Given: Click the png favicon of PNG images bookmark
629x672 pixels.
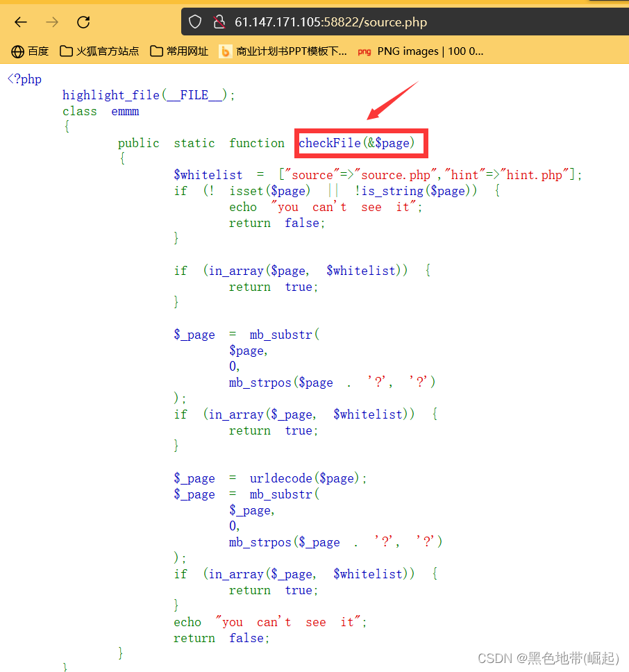Looking at the screenshot, I should click(364, 52).
